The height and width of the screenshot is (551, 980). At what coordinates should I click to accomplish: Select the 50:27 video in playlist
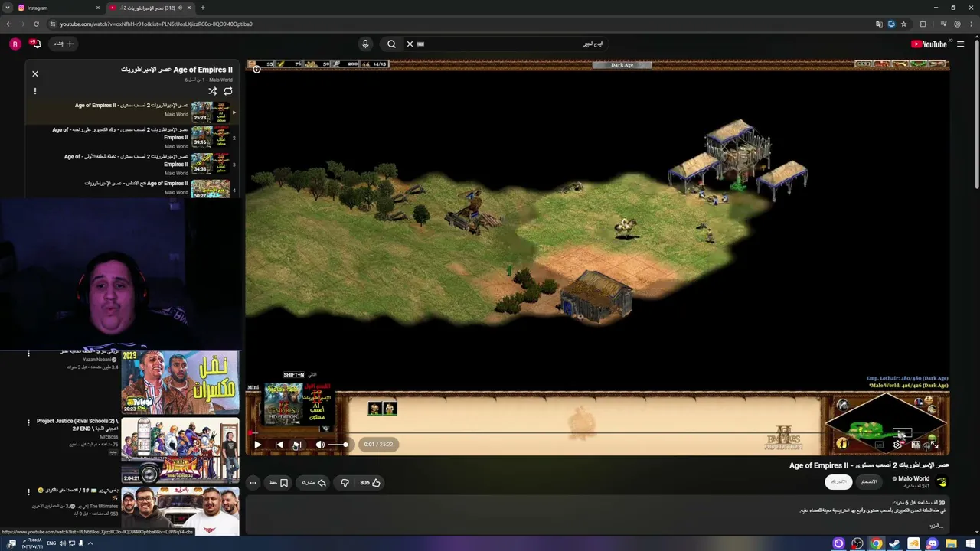[132, 188]
